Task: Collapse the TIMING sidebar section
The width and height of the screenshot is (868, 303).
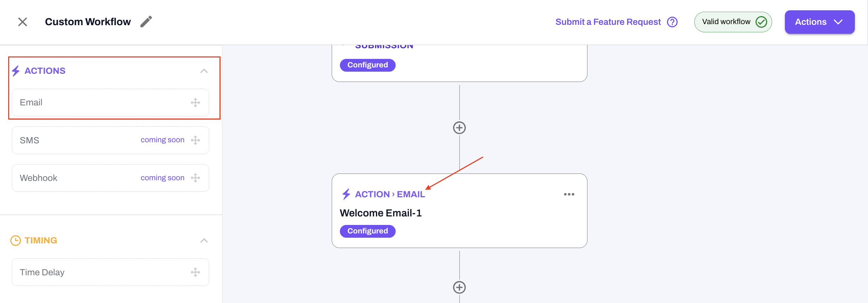Action: (204, 241)
